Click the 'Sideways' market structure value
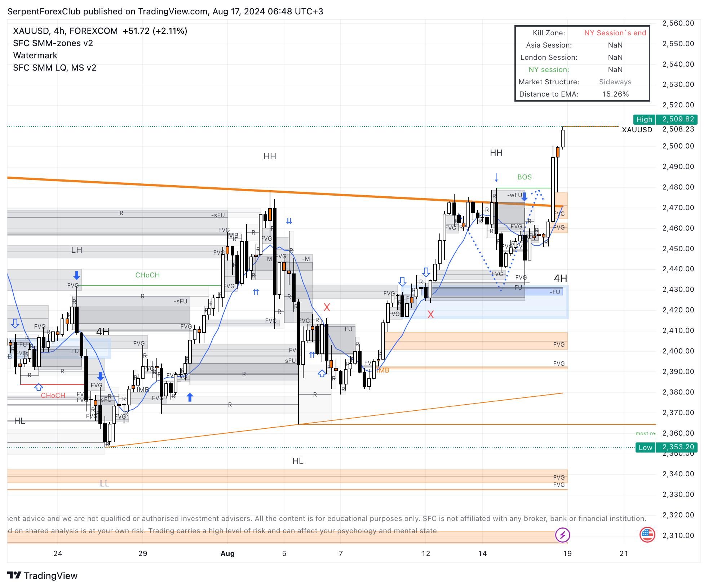Image resolution: width=708 pixels, height=588 pixels. 615,82
